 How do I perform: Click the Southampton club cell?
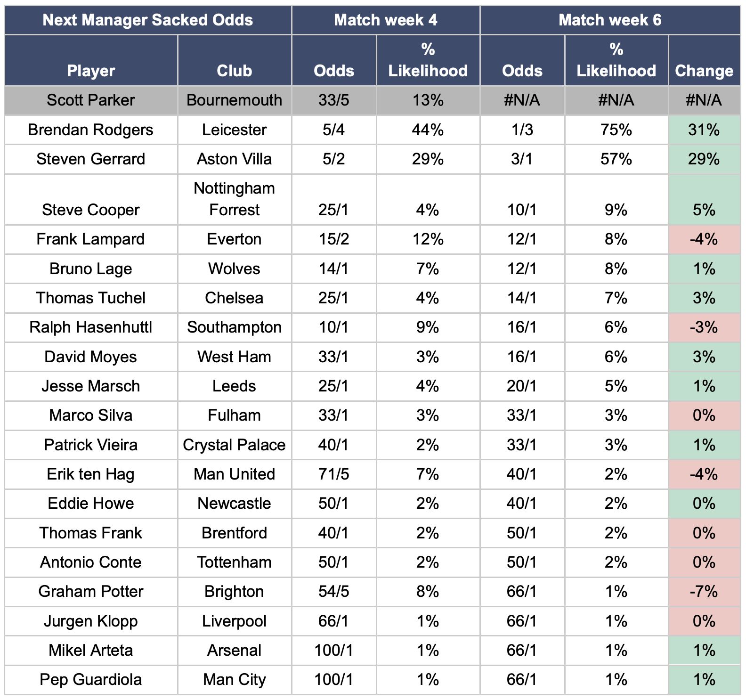tap(234, 327)
